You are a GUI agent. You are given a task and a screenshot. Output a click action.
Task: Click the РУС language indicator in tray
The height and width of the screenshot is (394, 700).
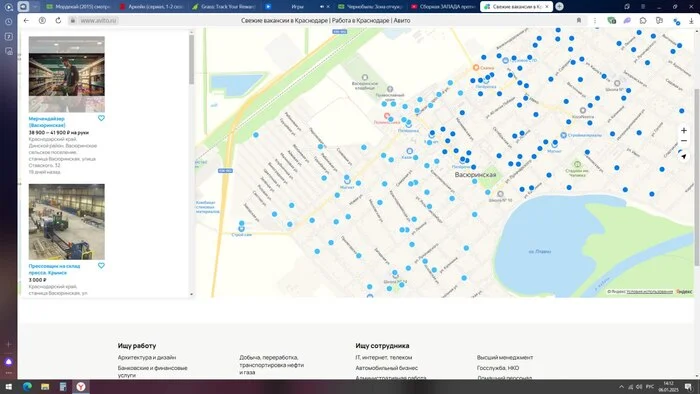point(650,387)
